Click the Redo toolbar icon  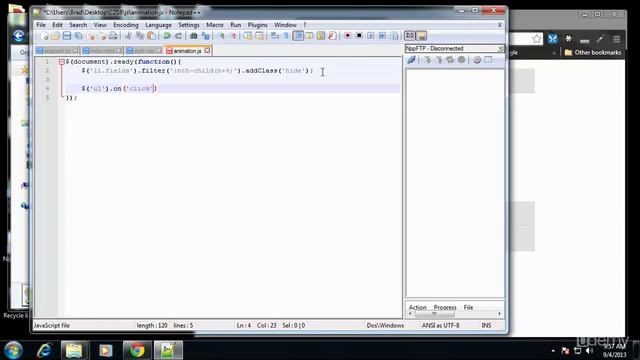(x=178, y=36)
